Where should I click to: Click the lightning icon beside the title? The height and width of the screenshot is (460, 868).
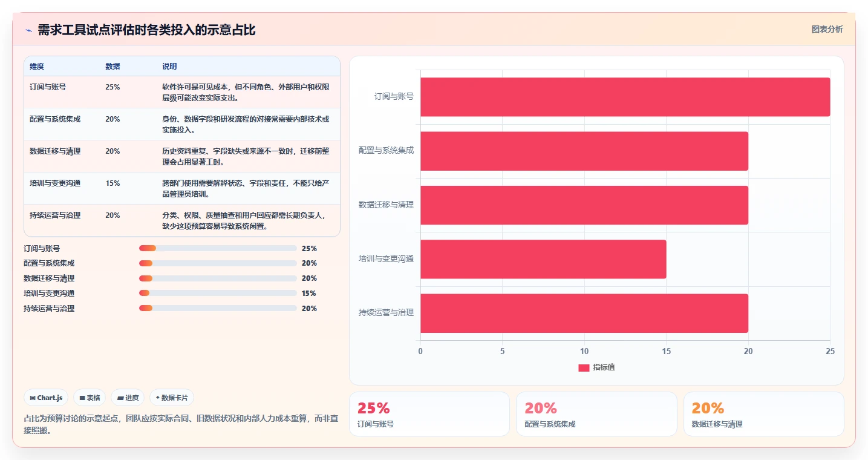pyautogui.click(x=29, y=30)
